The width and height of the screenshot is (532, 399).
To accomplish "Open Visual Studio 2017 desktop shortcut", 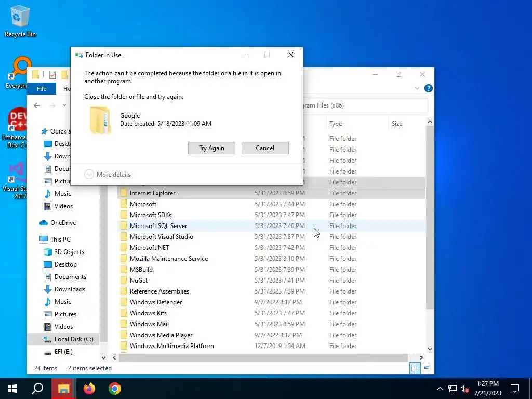I will (x=15, y=180).
